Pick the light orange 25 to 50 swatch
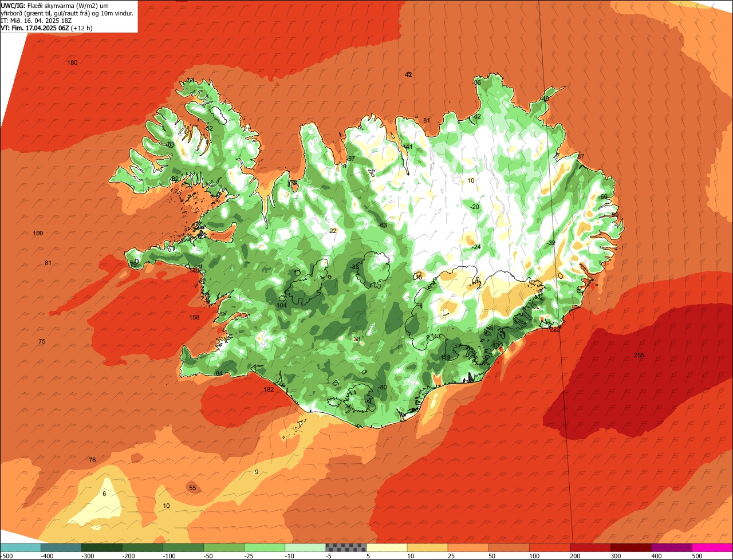The height and width of the screenshot is (560, 733). point(468,547)
